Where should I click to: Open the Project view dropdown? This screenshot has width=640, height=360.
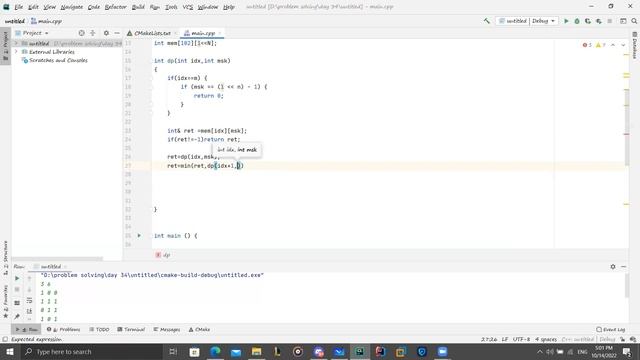(x=32, y=33)
